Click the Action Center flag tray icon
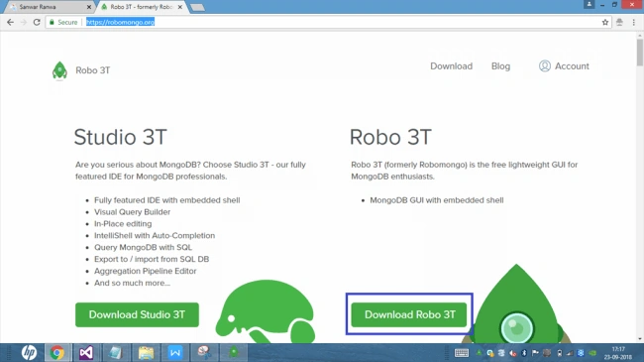This screenshot has height=362, width=644. [x=535, y=353]
